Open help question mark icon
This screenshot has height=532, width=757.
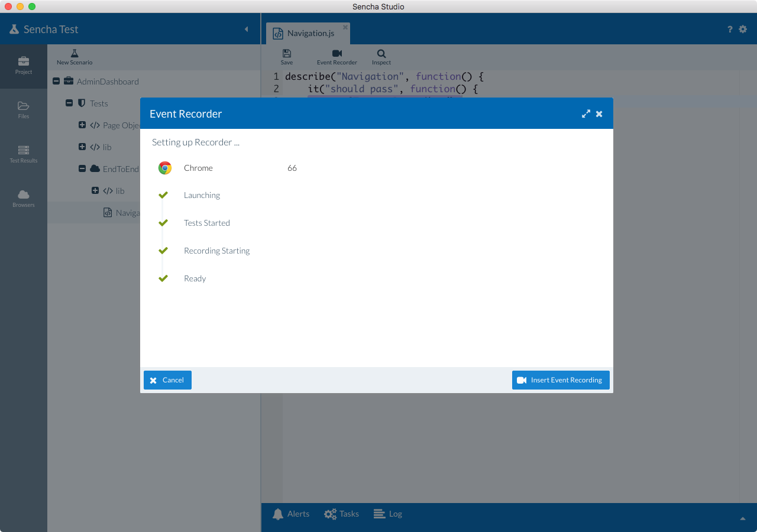pos(730,29)
